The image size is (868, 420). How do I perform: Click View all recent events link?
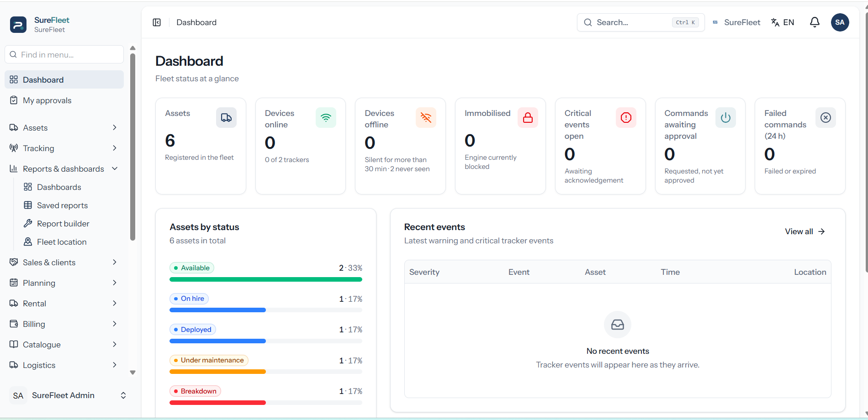pos(805,231)
